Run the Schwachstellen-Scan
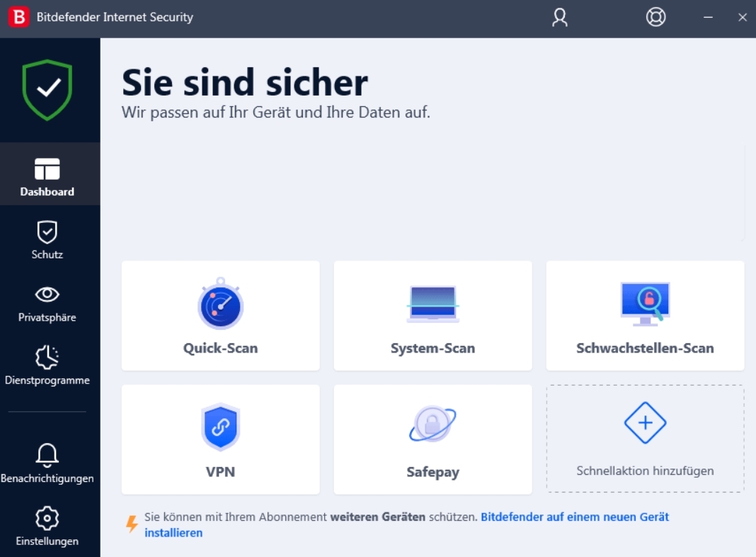The width and height of the screenshot is (756, 557). click(645, 316)
